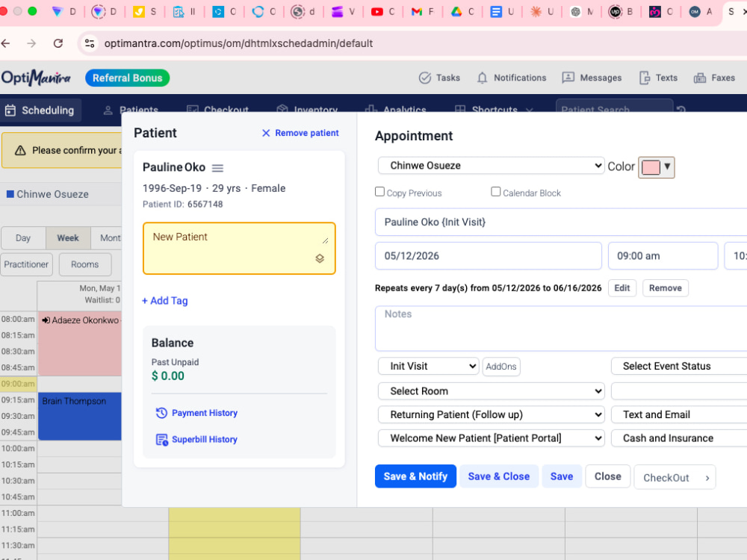The image size is (747, 560).
Task: Open the Returning Patient (Follow up) dropdown
Action: [x=492, y=414]
